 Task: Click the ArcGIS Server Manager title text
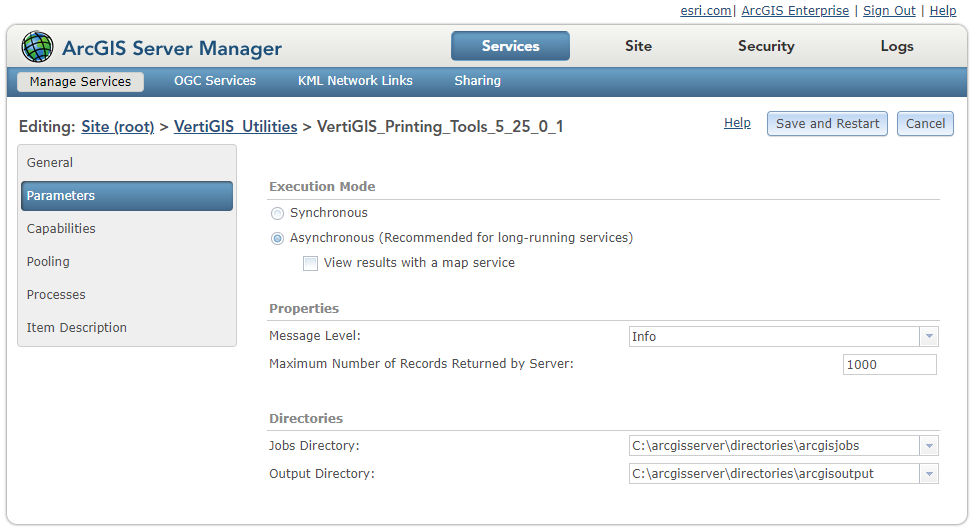(x=172, y=48)
